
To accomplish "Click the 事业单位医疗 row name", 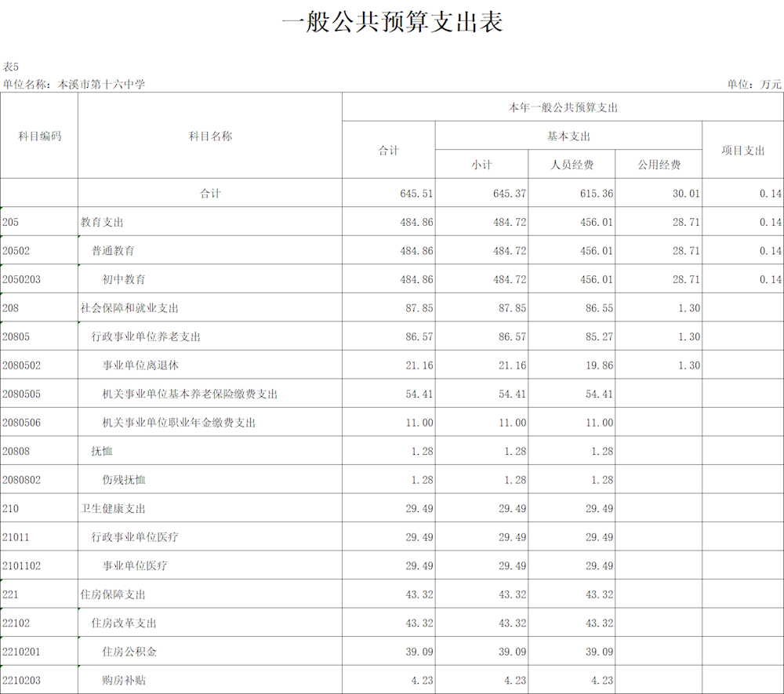I will [x=135, y=565].
